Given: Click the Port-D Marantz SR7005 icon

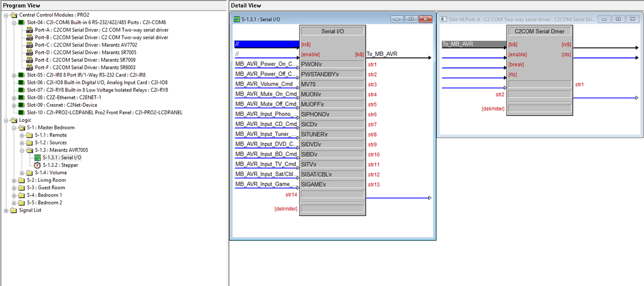Looking at the screenshot, I should [x=30, y=53].
